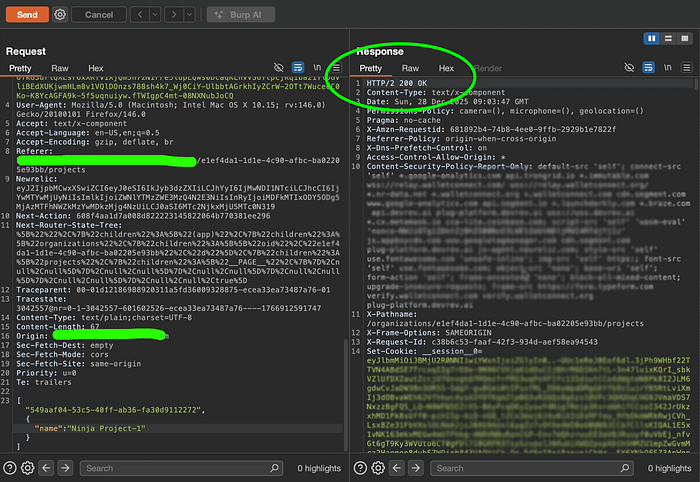Go to previous request with back arrow

pyautogui.click(x=140, y=15)
